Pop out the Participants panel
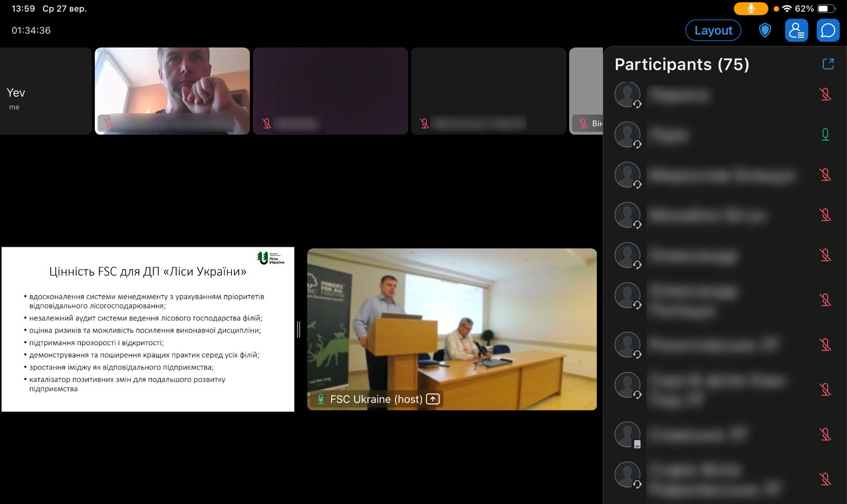The width and height of the screenshot is (847, 504). (828, 64)
